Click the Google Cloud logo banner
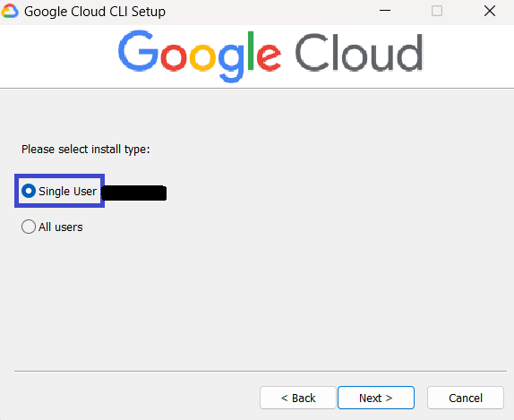The width and height of the screenshot is (514, 420). [270, 56]
